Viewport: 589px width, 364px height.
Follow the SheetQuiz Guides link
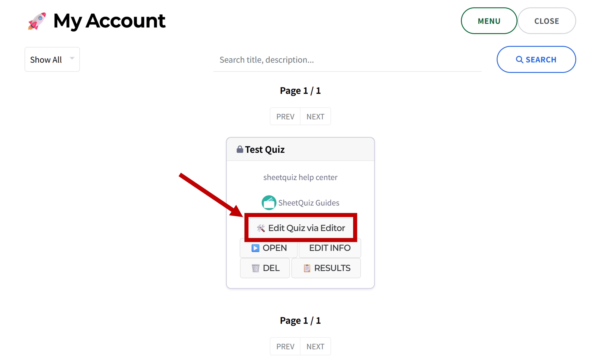click(309, 202)
